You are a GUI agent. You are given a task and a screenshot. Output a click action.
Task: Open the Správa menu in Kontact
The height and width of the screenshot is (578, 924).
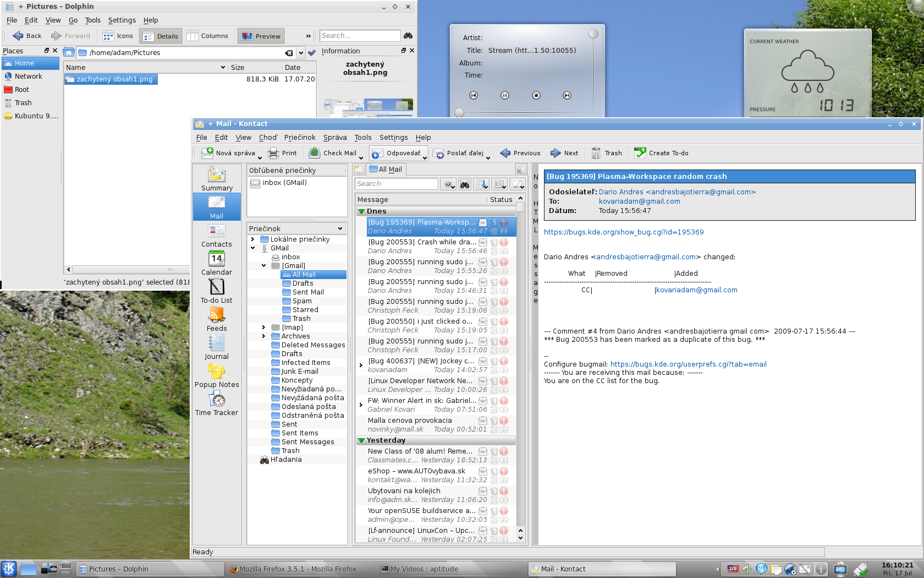[x=335, y=138]
